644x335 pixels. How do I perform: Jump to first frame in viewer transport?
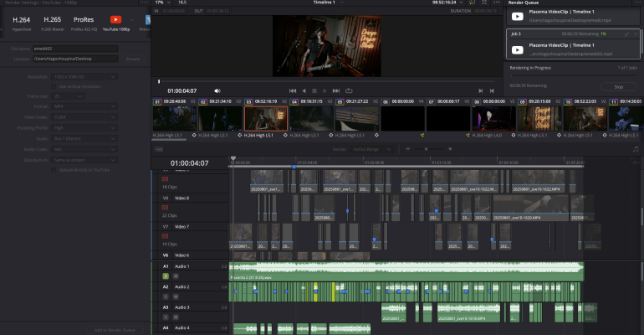pyautogui.click(x=293, y=90)
